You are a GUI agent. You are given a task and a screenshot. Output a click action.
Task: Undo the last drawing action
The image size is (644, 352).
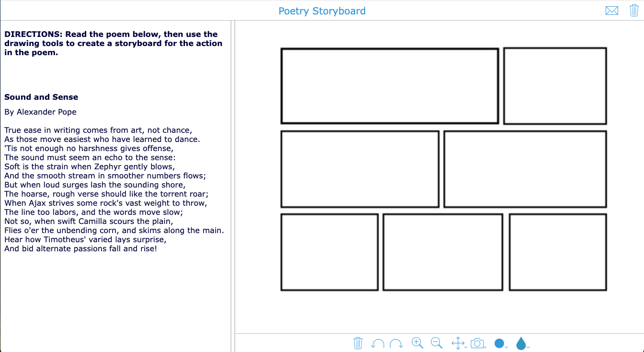(x=377, y=343)
